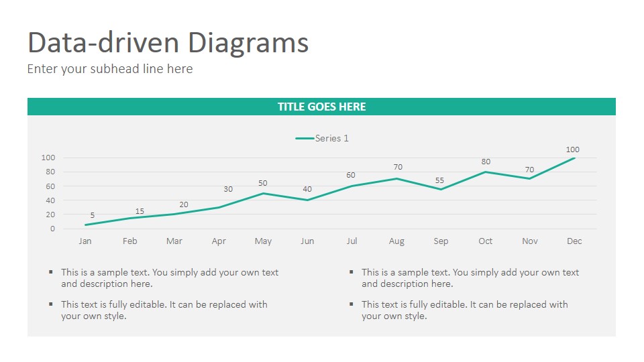644x362 pixels.
Task: Click the 0 value on vertical axis
Action: 52,229
